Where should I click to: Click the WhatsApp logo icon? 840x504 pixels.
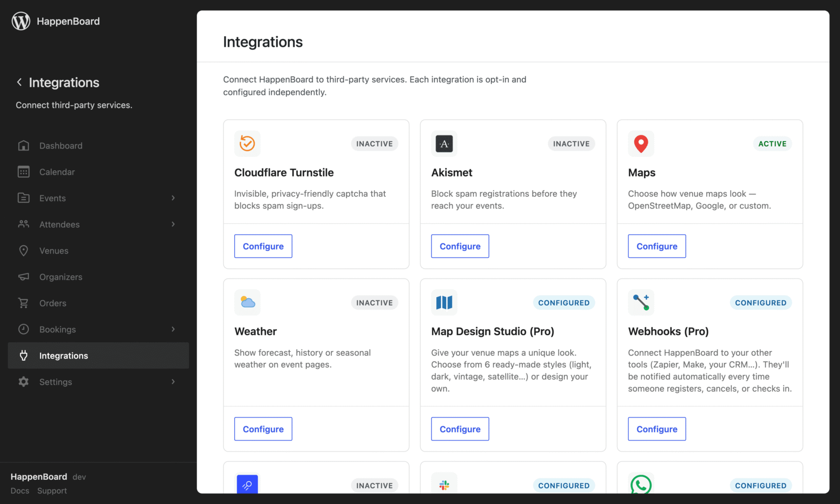pos(641,484)
